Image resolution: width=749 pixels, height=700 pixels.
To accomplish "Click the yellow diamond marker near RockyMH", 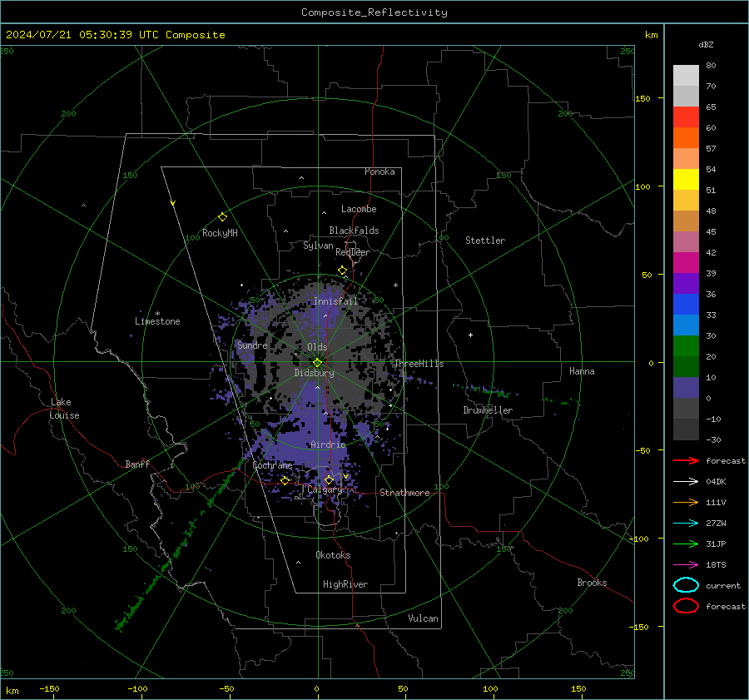I will click(x=222, y=217).
